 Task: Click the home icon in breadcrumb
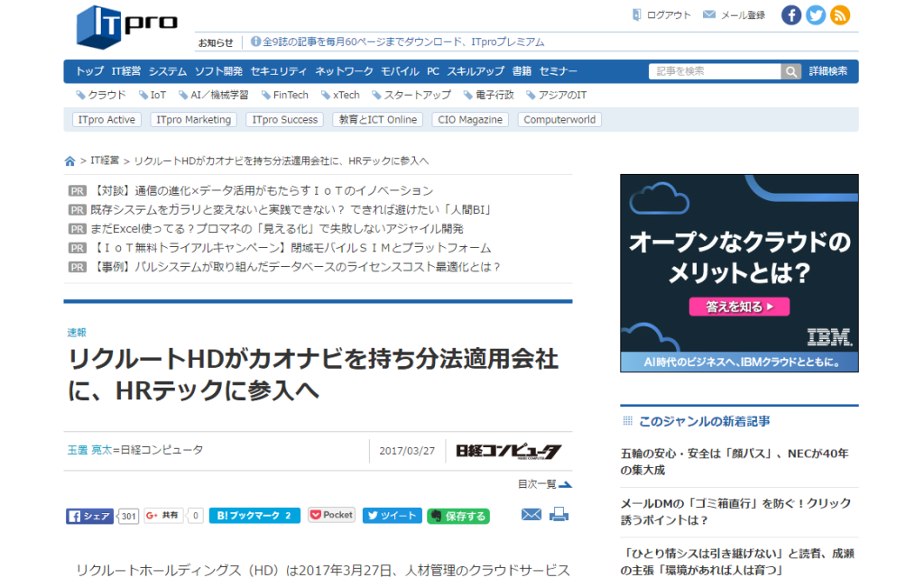pyautogui.click(x=69, y=161)
